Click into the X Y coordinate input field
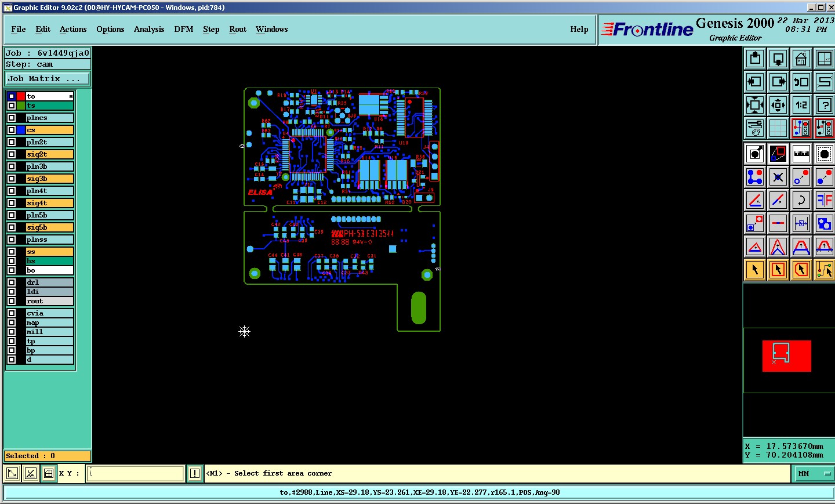The height and width of the screenshot is (504, 835). (136, 473)
